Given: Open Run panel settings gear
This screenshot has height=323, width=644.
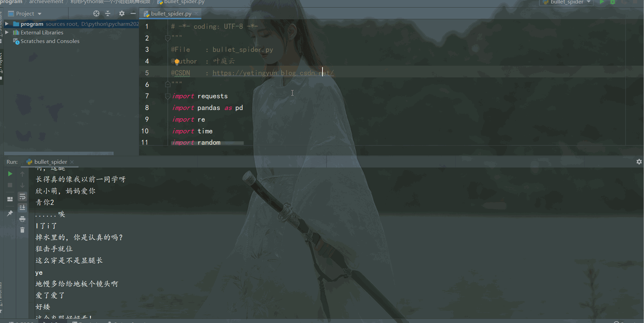Looking at the screenshot, I should [x=639, y=162].
